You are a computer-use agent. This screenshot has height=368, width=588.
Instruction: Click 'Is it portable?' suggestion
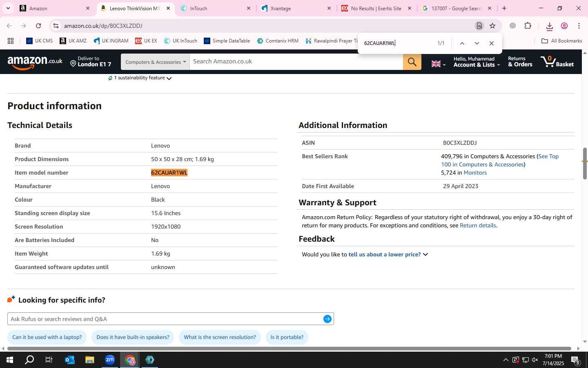pyautogui.click(x=287, y=337)
